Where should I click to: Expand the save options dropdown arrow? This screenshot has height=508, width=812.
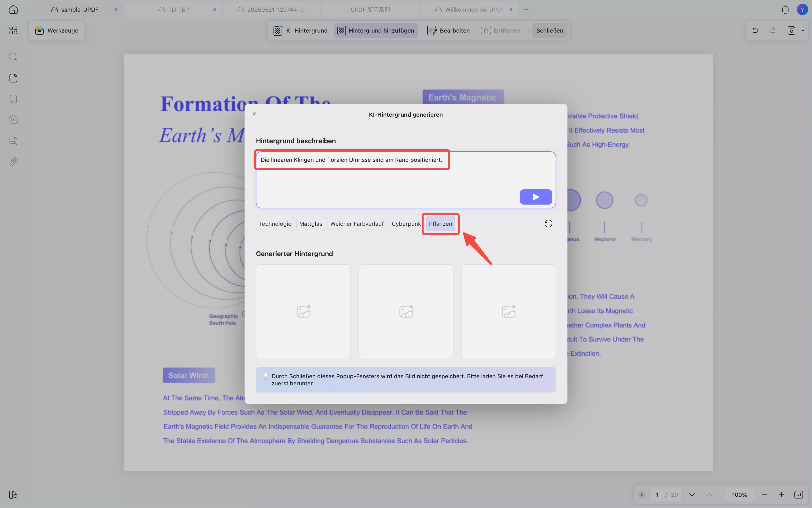point(803,31)
